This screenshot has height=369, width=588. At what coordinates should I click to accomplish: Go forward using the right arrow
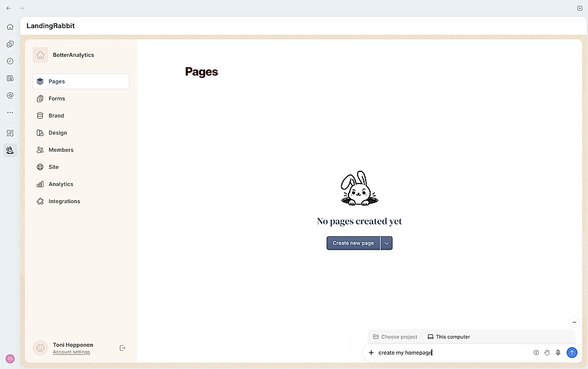coord(22,8)
